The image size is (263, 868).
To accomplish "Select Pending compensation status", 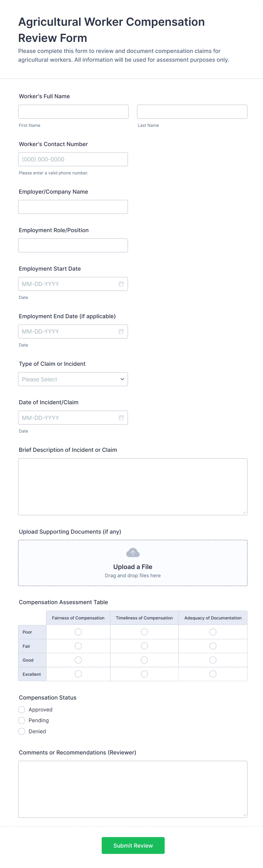I will click(21, 721).
